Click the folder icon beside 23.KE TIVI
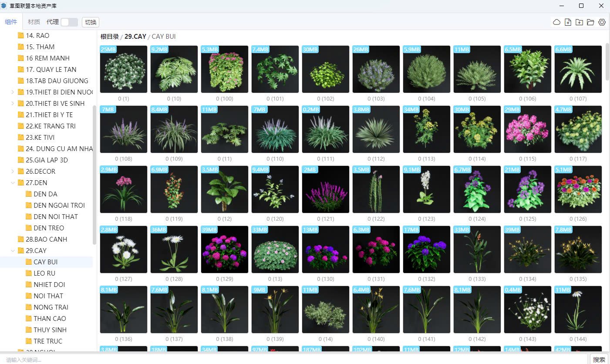The image size is (610, 364). pyautogui.click(x=20, y=137)
